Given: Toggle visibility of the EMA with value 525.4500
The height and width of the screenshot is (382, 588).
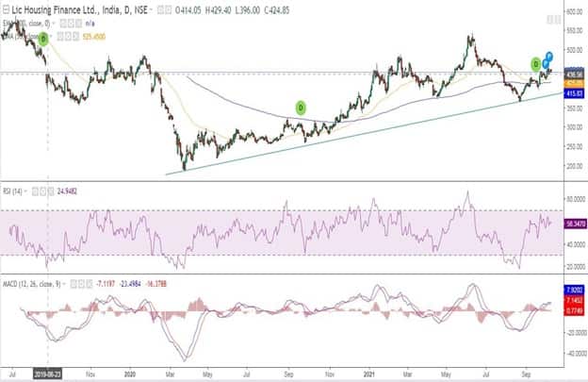Looking at the screenshot, I should (x=60, y=37).
